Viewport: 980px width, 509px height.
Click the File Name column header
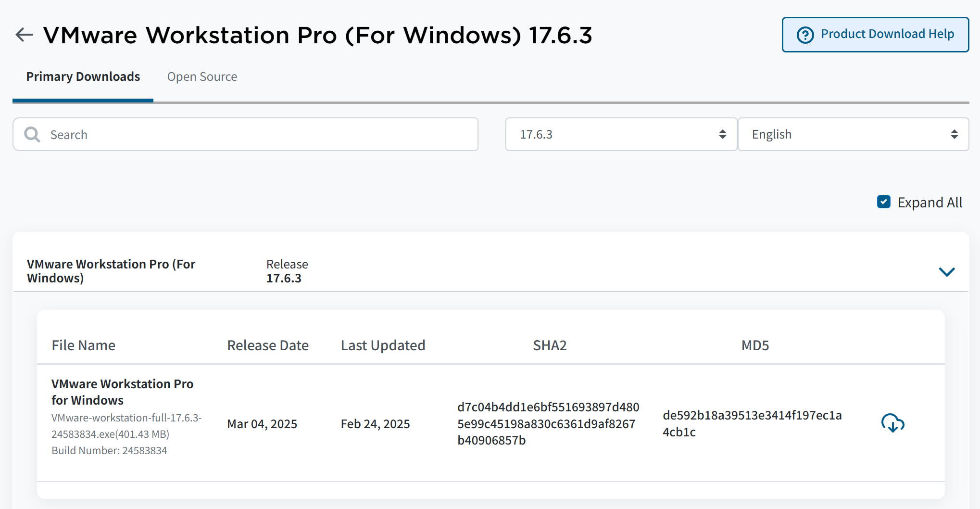[84, 345]
